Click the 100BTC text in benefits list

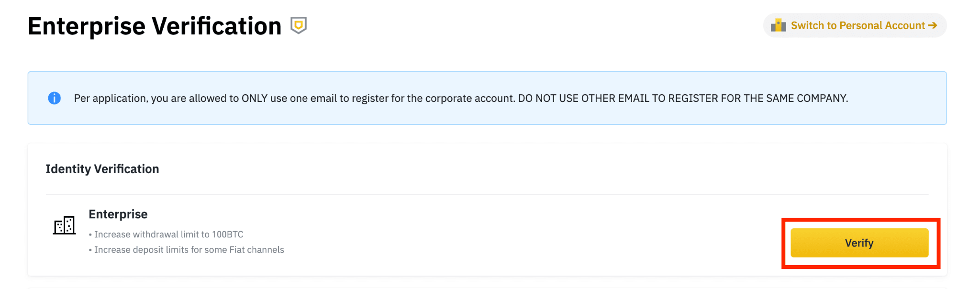228,234
